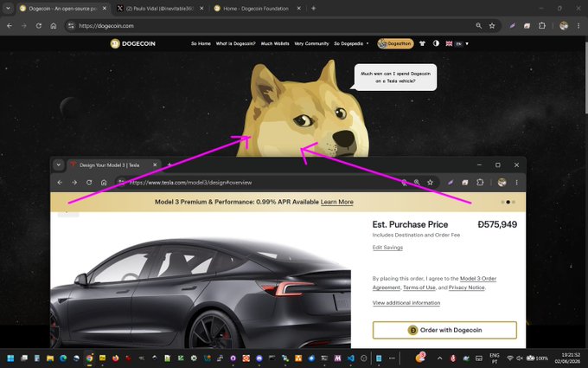The width and height of the screenshot is (588, 368).
Task: Open extensions puzzle icon in Tesla window
Action: point(480,183)
